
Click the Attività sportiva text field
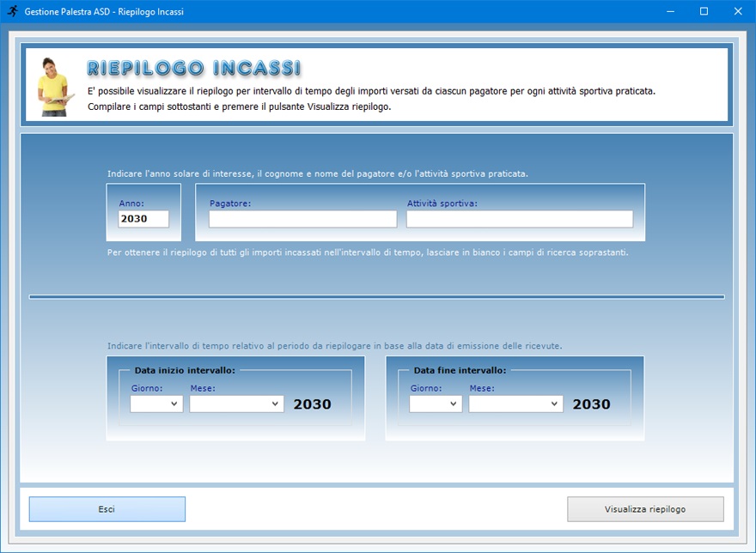(519, 219)
